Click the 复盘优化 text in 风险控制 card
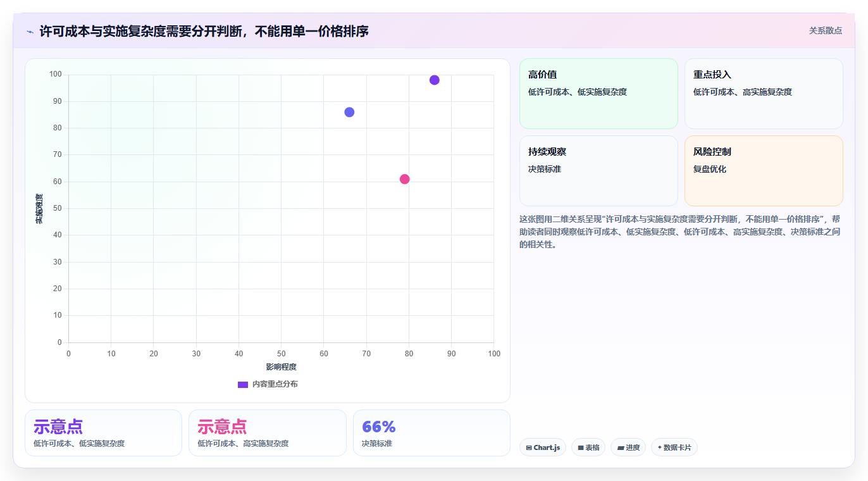Viewport: 868px width, 481px height. (x=710, y=169)
